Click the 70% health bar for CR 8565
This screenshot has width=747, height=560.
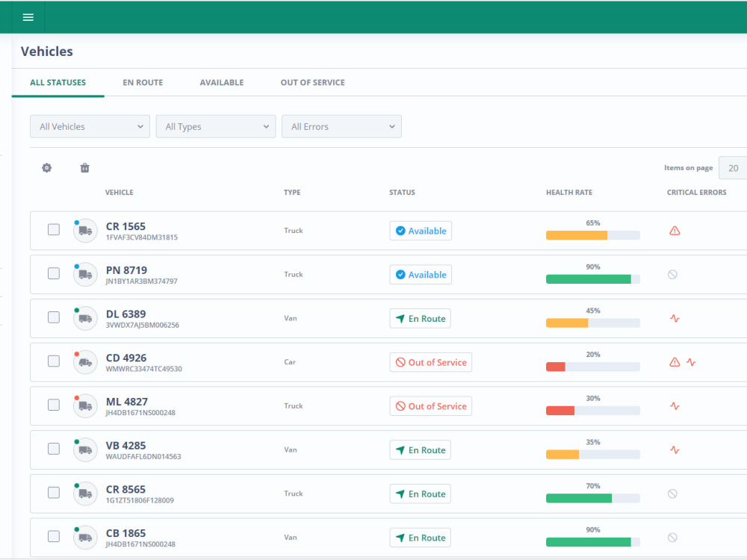point(592,498)
